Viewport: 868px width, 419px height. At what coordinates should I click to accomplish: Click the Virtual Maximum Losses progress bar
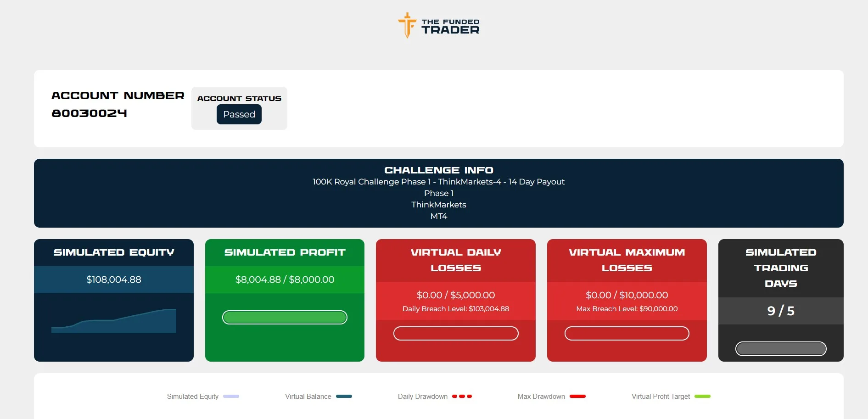coord(627,333)
